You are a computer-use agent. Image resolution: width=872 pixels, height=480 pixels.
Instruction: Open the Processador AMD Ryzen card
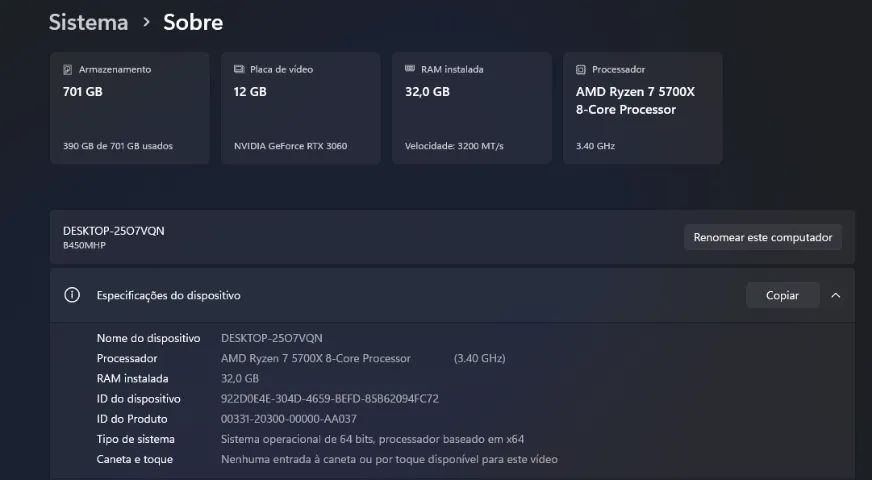(643, 108)
